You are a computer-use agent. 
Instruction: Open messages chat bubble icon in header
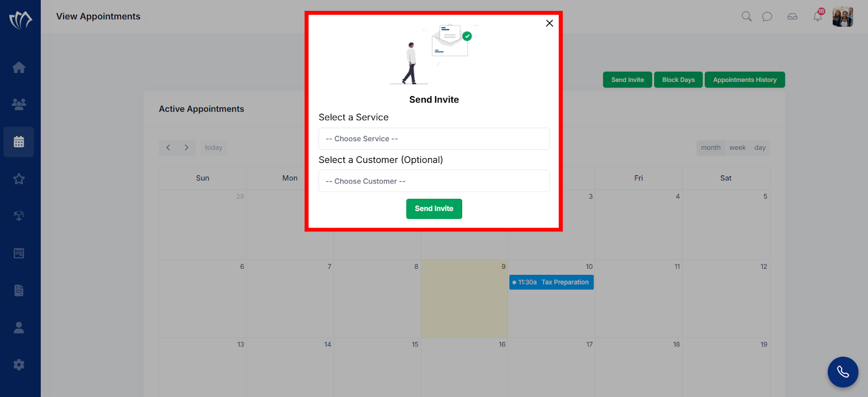point(767,16)
